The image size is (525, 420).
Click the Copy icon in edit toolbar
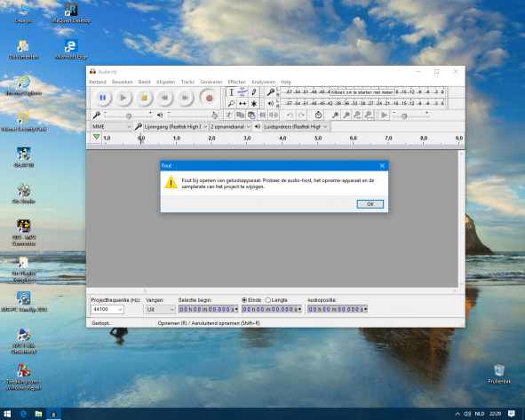pyautogui.click(x=240, y=115)
